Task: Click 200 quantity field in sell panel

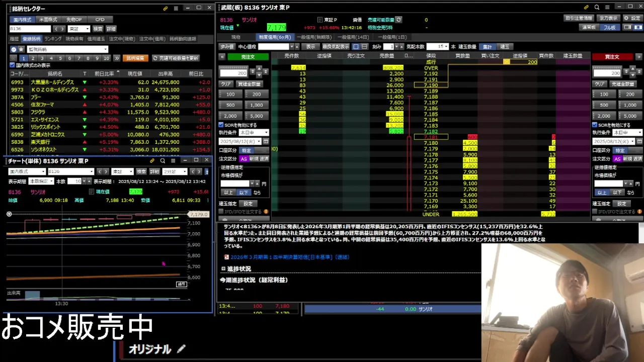Action: pyautogui.click(x=234, y=73)
